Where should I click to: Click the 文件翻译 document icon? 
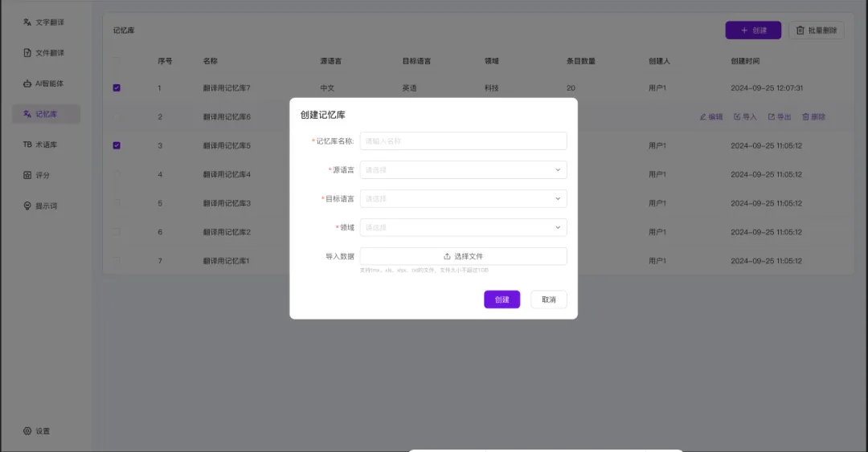[x=27, y=52]
